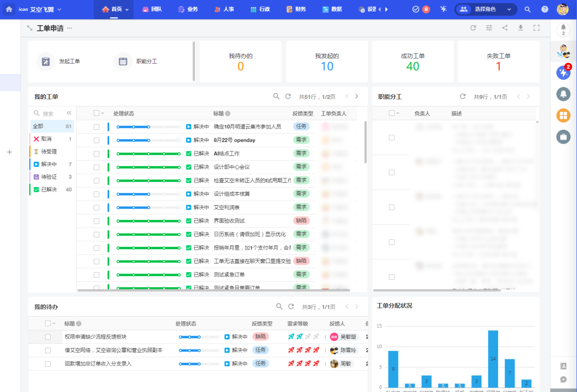Check the row 设计部中心会议
The height and width of the screenshot is (392, 577).
[96, 167]
